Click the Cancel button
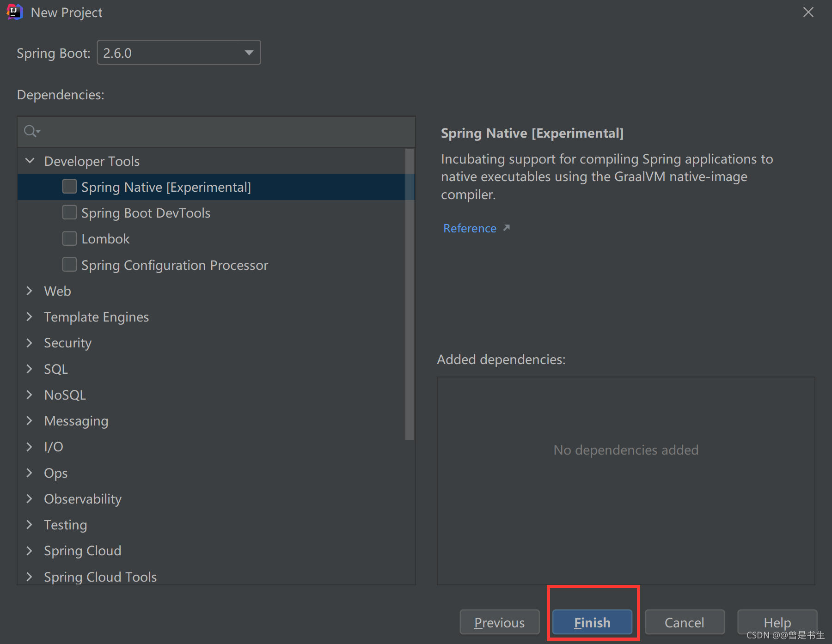This screenshot has width=832, height=644. [x=685, y=622]
